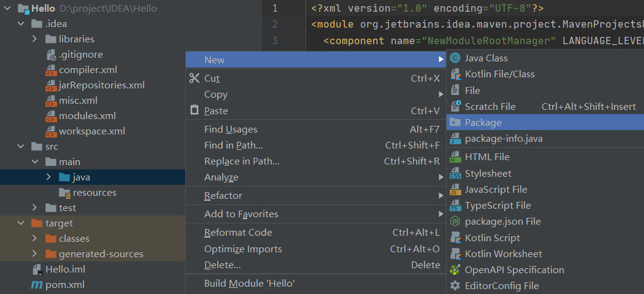The height and width of the screenshot is (294, 644).
Task: Expand the libraries folder
Action: 35,39
